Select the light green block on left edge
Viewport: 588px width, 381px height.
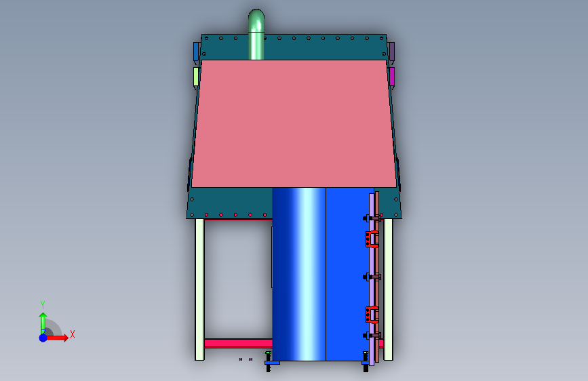(x=196, y=77)
